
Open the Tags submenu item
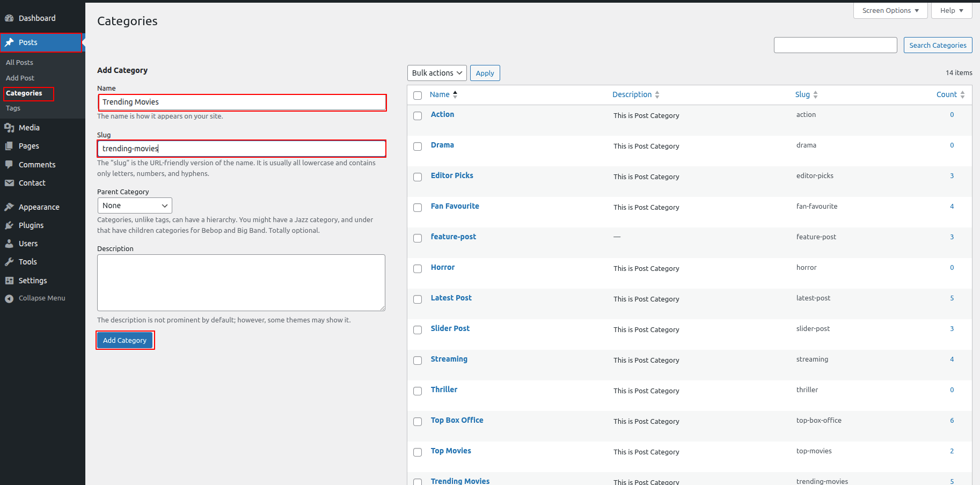click(13, 108)
